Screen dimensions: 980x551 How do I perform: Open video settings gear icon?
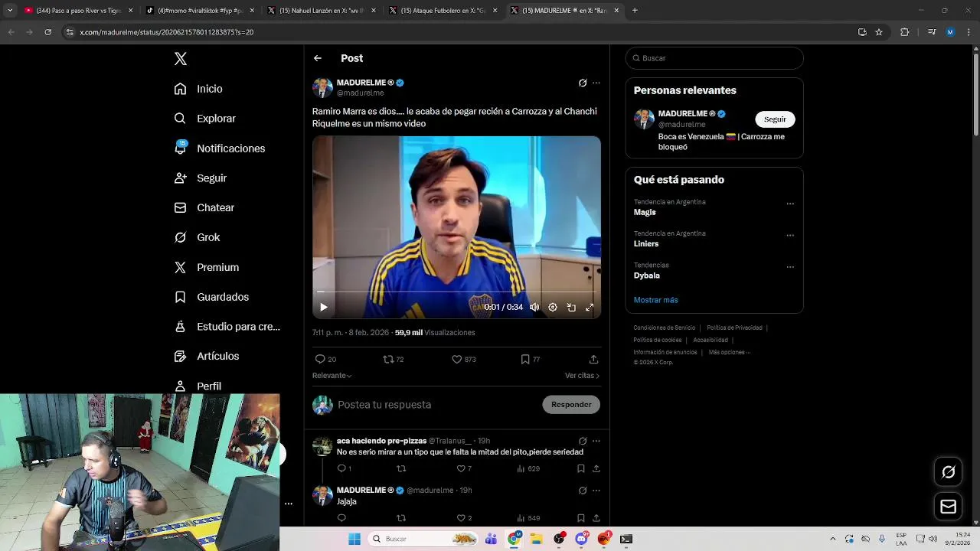coord(553,307)
